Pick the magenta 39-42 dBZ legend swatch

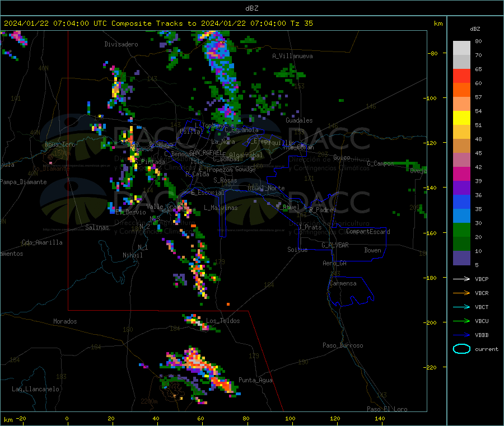pyautogui.click(x=461, y=174)
